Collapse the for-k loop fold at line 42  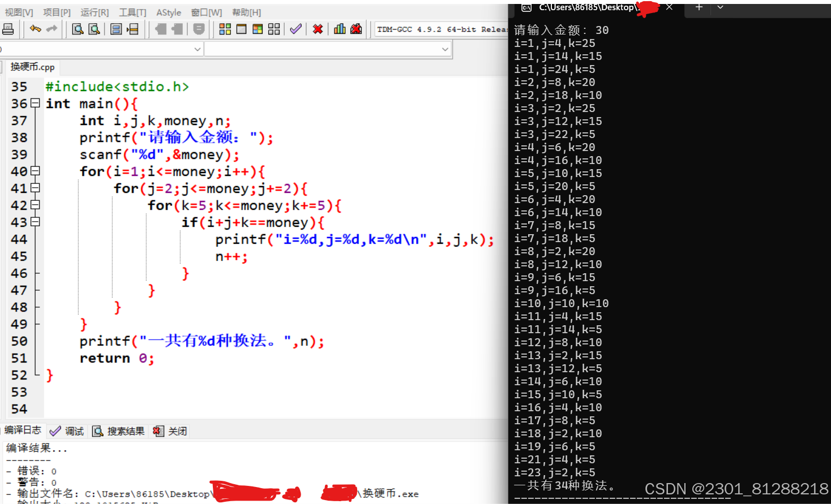click(35, 205)
